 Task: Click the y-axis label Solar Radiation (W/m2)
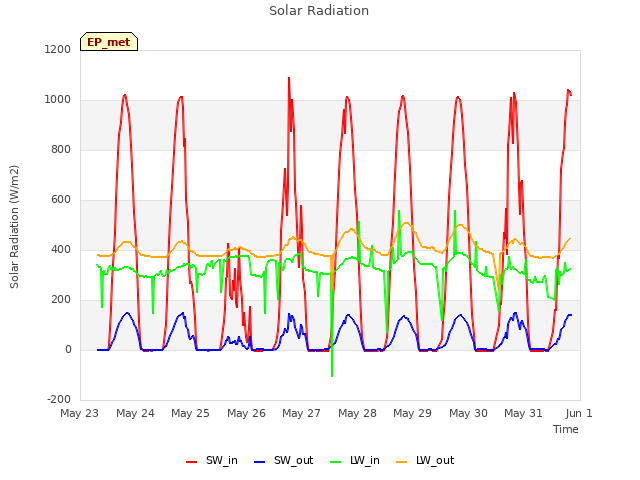(x=14, y=227)
